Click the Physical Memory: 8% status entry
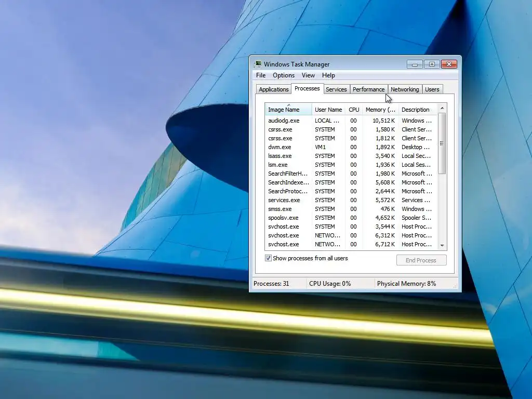 point(406,284)
